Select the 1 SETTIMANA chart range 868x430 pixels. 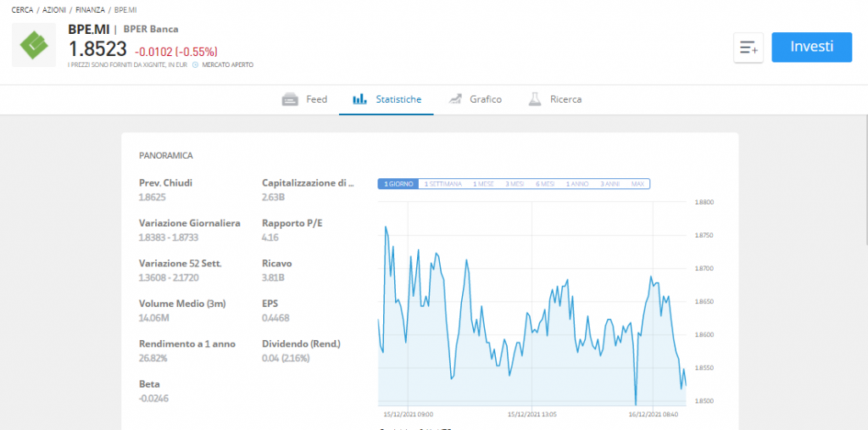(x=442, y=184)
